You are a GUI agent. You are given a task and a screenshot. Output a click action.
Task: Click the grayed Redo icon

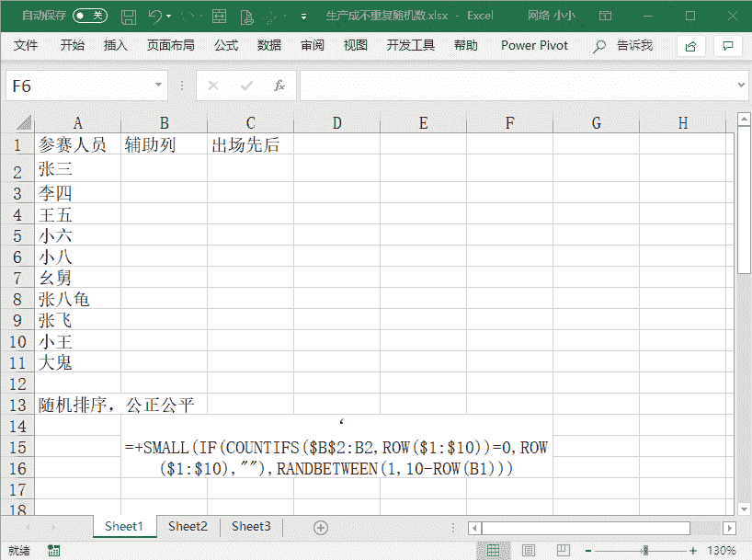point(188,17)
